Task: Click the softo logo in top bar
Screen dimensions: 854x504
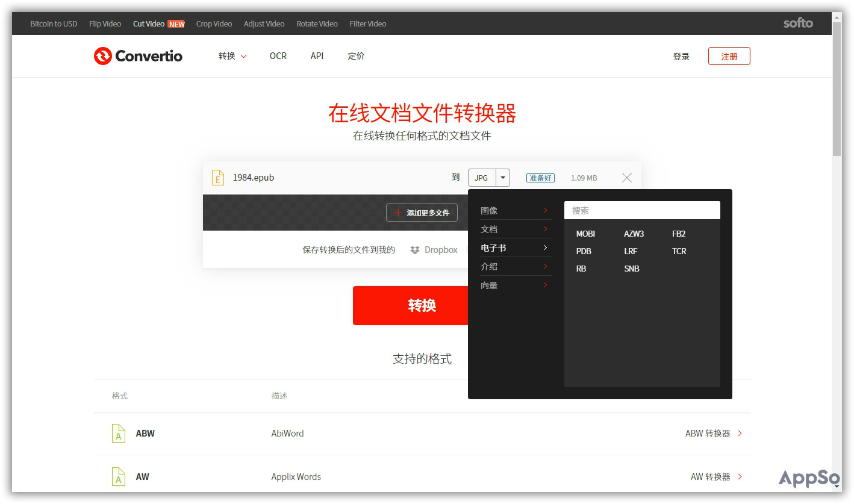Action: pyautogui.click(x=797, y=23)
